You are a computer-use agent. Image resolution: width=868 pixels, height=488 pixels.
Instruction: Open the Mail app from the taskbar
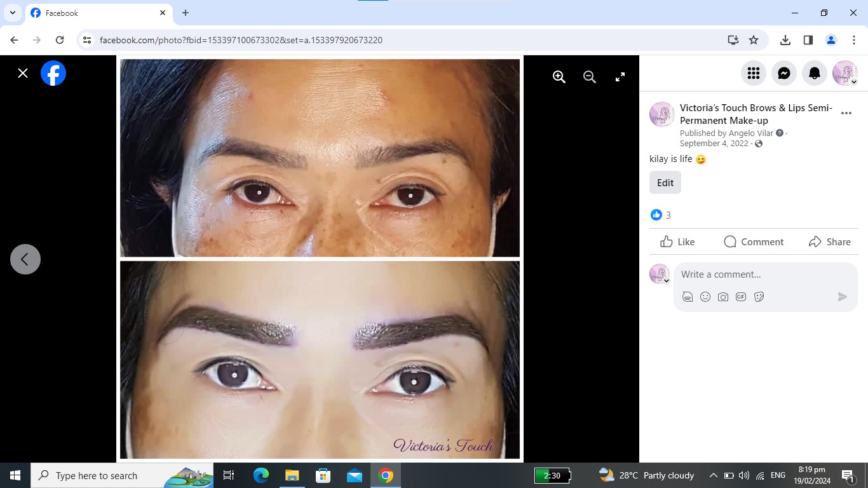[354, 475]
